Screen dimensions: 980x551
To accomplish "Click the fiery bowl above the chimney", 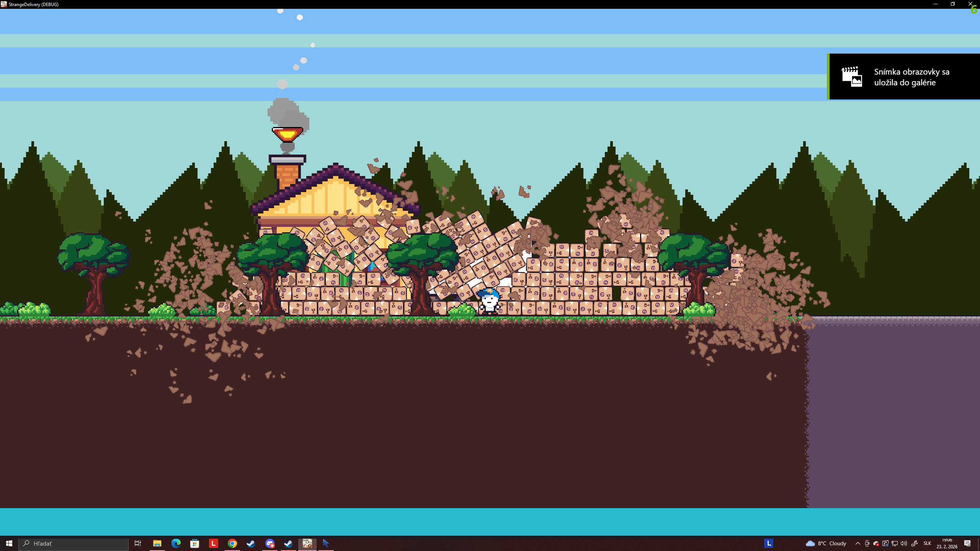I will [287, 134].
